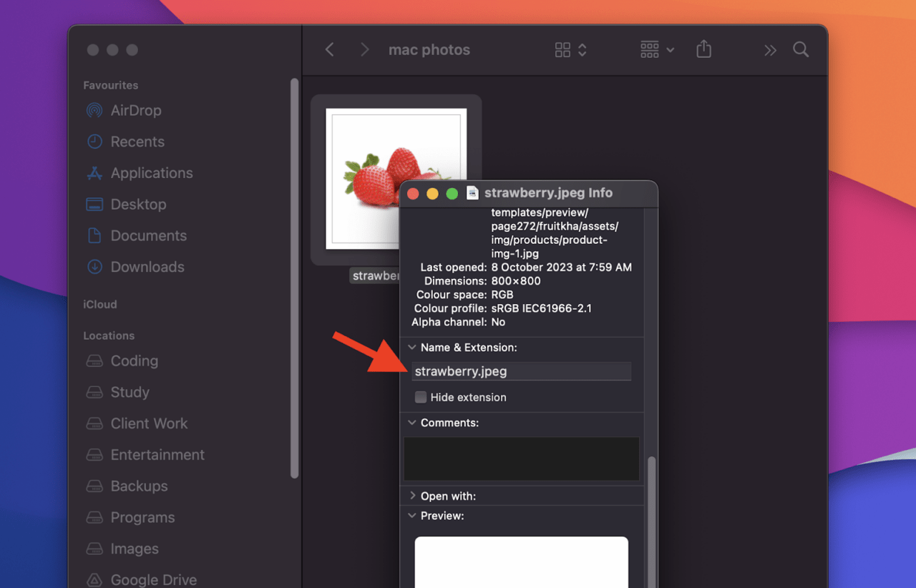Click the strawberry.jpeg name field
This screenshot has width=916, height=588.
521,371
